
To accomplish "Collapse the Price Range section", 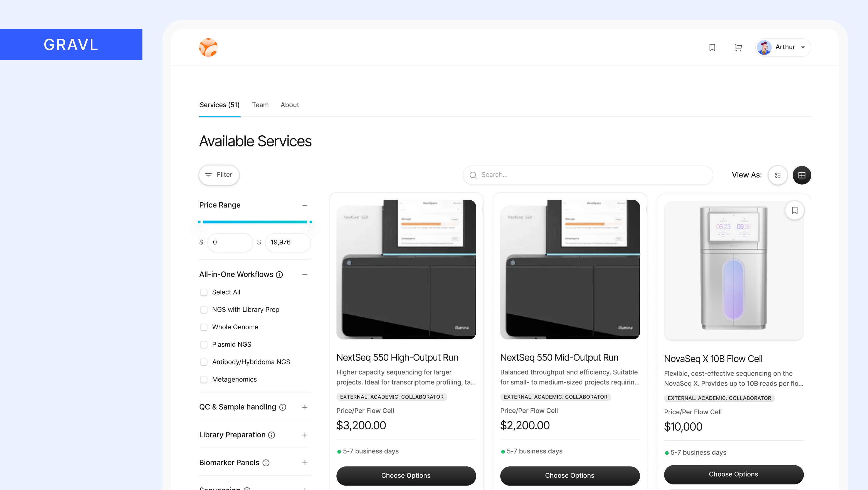I will tap(305, 205).
